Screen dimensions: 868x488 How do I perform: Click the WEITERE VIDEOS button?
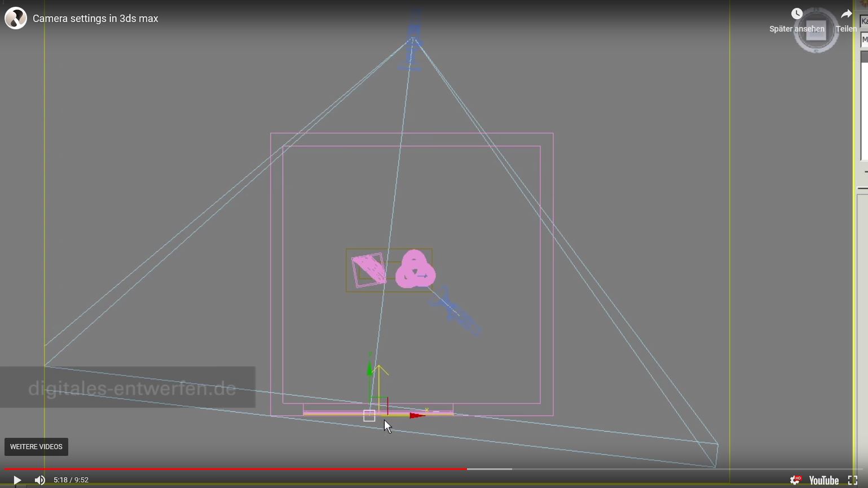[x=36, y=447]
